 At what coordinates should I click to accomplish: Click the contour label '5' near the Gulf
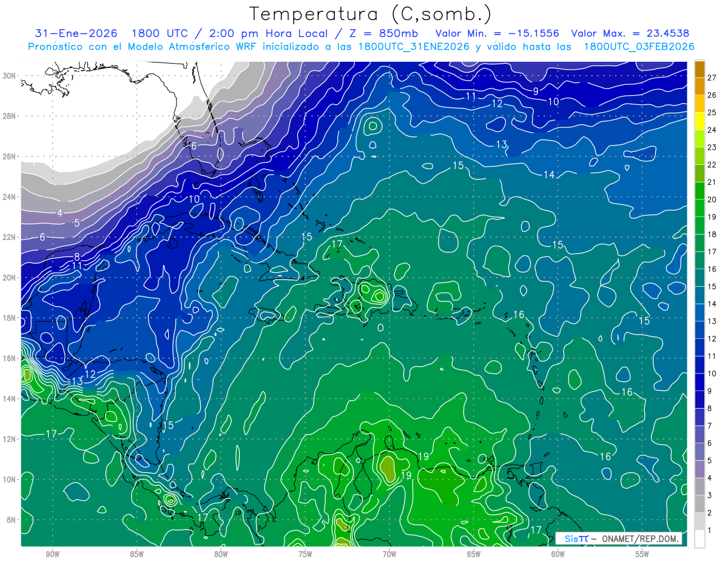(x=76, y=223)
